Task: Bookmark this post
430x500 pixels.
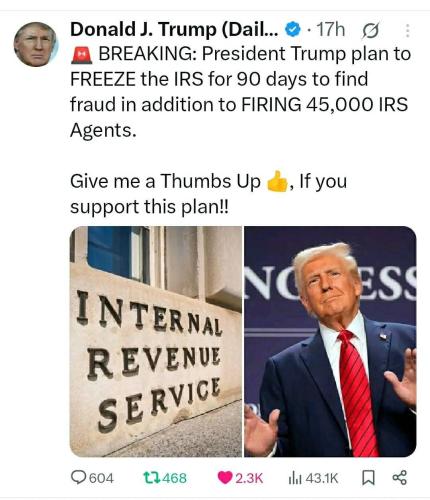Action: 368,478
